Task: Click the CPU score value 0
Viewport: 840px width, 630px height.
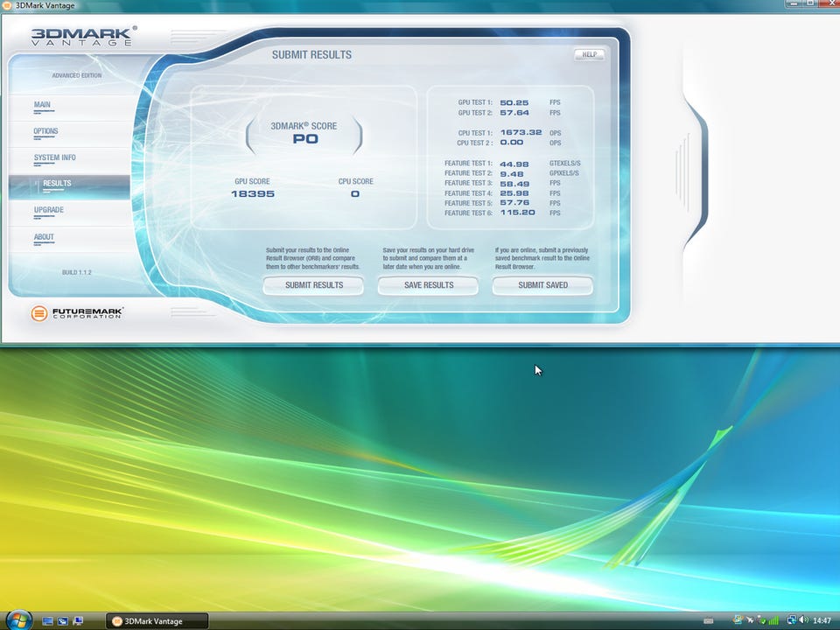Action: [355, 193]
